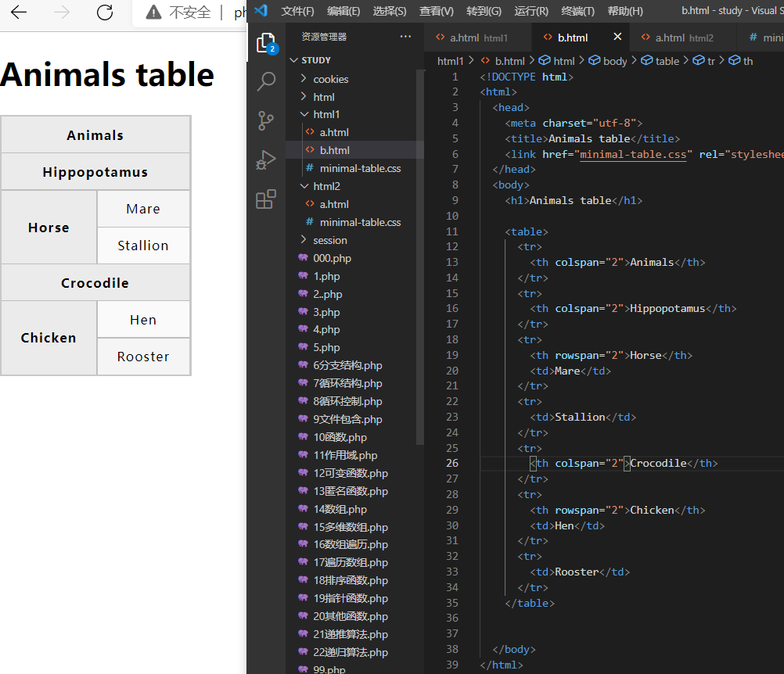Viewport: 784px width, 674px height.
Task: Open the 终端(T) menu
Action: pyautogui.click(x=577, y=11)
